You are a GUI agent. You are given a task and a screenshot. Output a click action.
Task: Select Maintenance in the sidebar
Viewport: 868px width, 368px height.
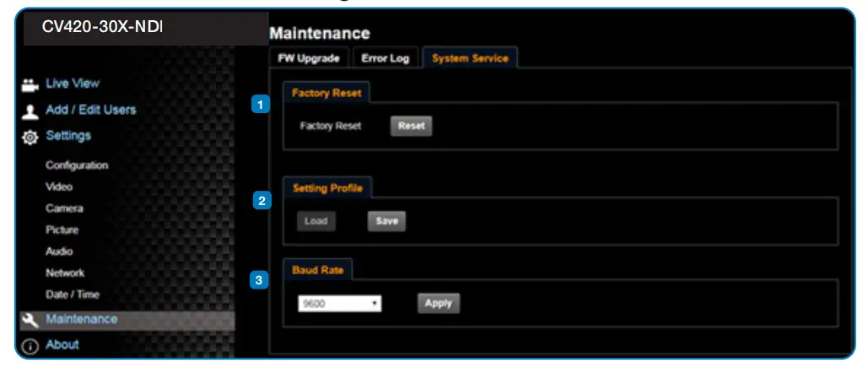[x=127, y=321]
